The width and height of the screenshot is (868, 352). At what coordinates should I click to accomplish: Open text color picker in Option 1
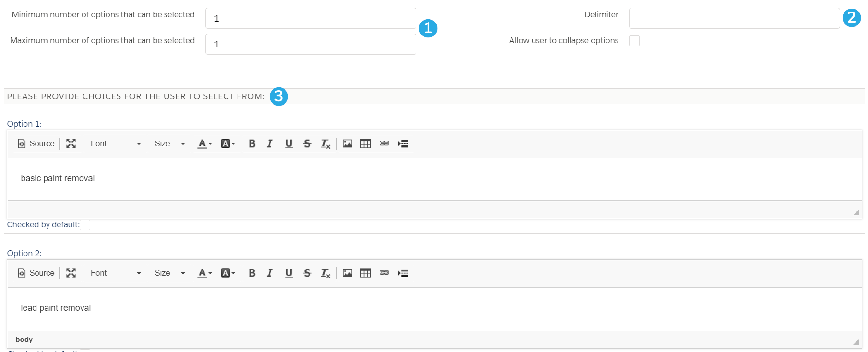[x=205, y=143]
